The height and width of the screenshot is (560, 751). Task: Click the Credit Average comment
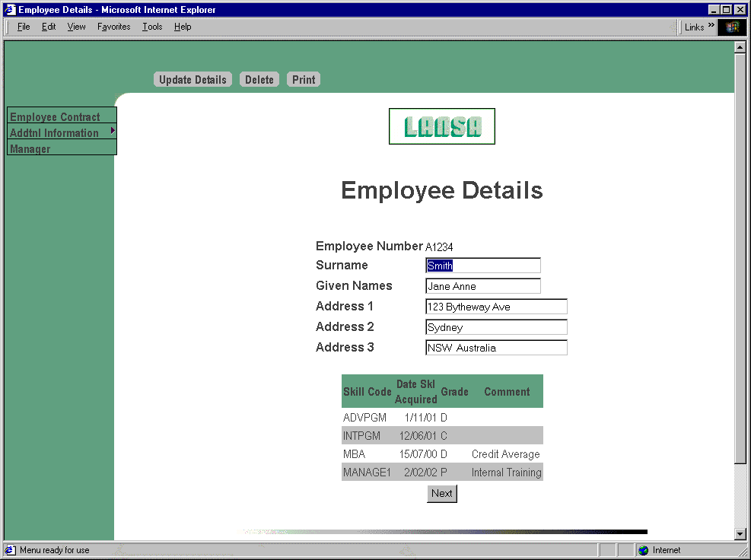[x=505, y=454]
